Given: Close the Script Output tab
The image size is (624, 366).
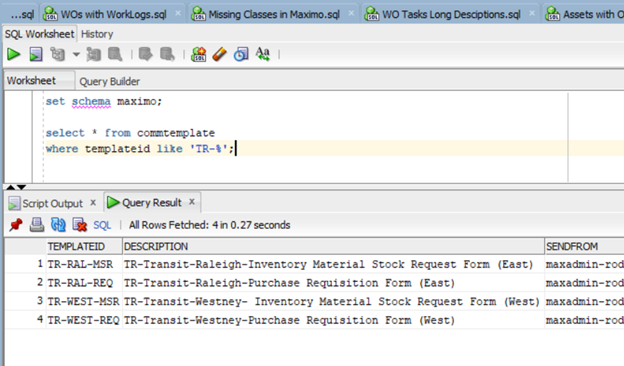Looking at the screenshot, I should click(93, 202).
